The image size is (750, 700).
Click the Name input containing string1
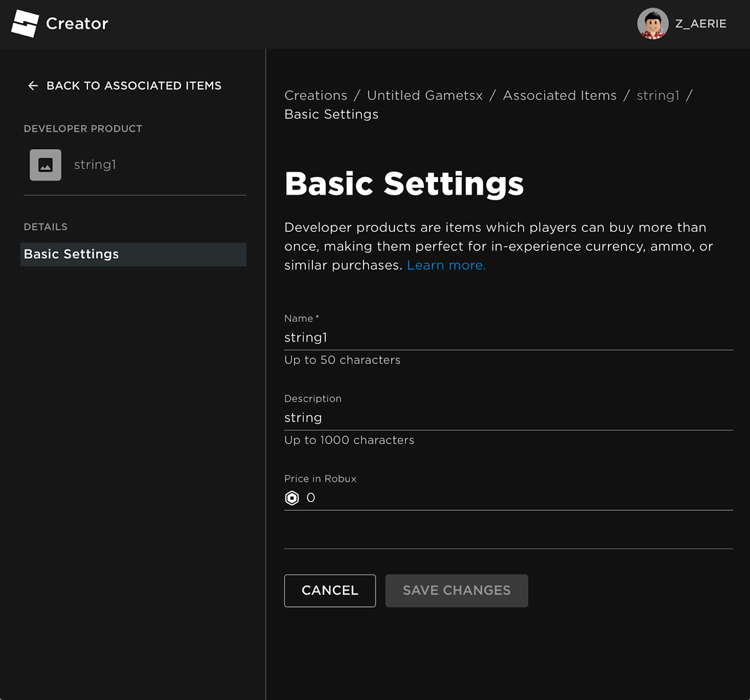point(490,337)
